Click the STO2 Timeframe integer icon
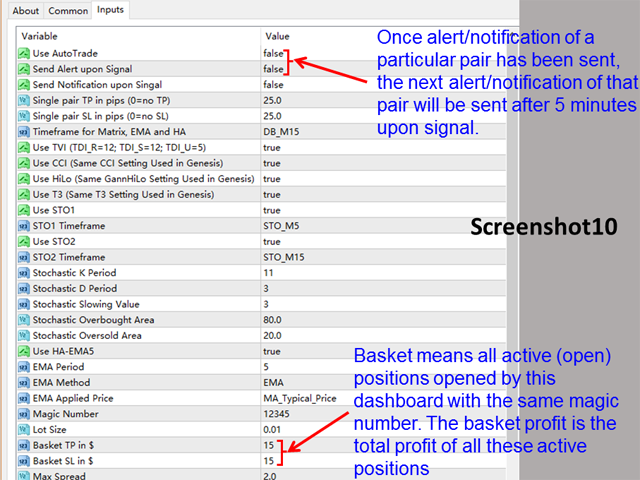This screenshot has width=640, height=480. [x=24, y=257]
